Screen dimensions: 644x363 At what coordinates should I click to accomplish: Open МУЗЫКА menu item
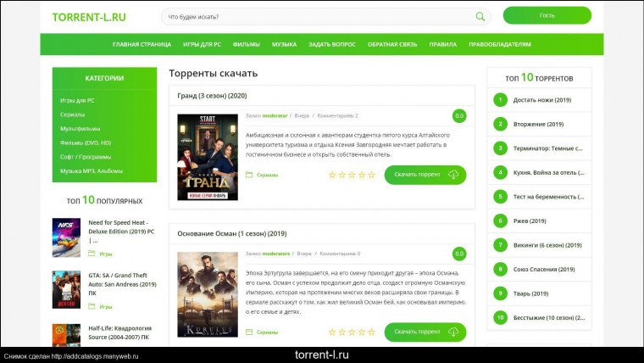tap(284, 44)
